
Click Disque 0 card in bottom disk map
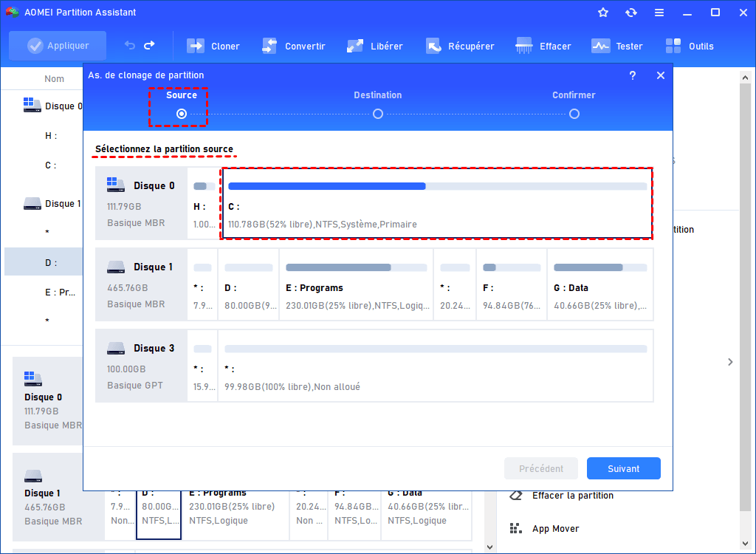[48, 401]
